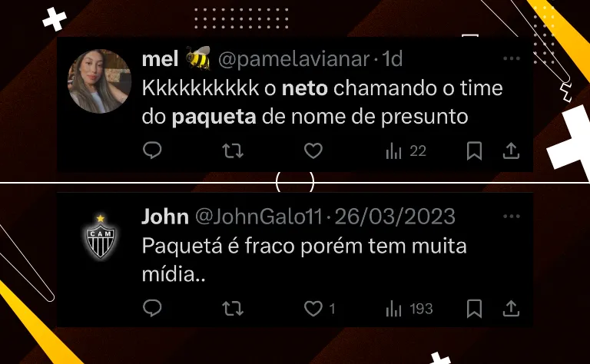Image resolution: width=590 pixels, height=364 pixels.
Task: View analytics showing 22 views
Action: (x=406, y=151)
